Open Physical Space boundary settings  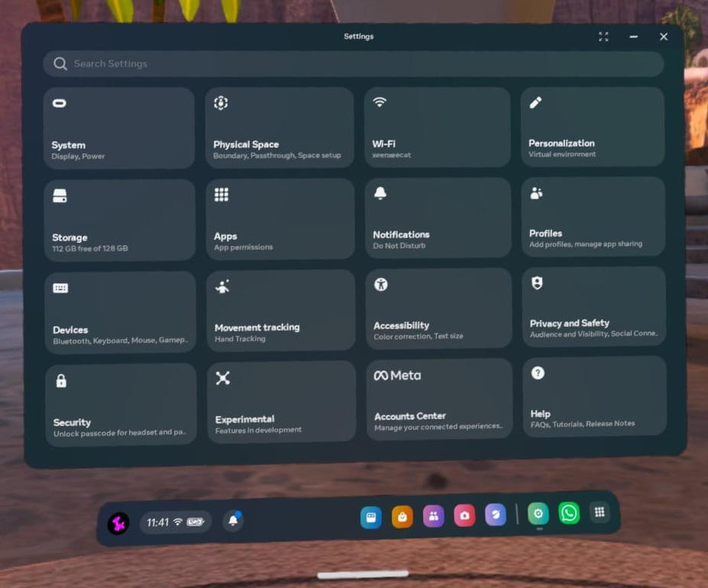tap(279, 128)
